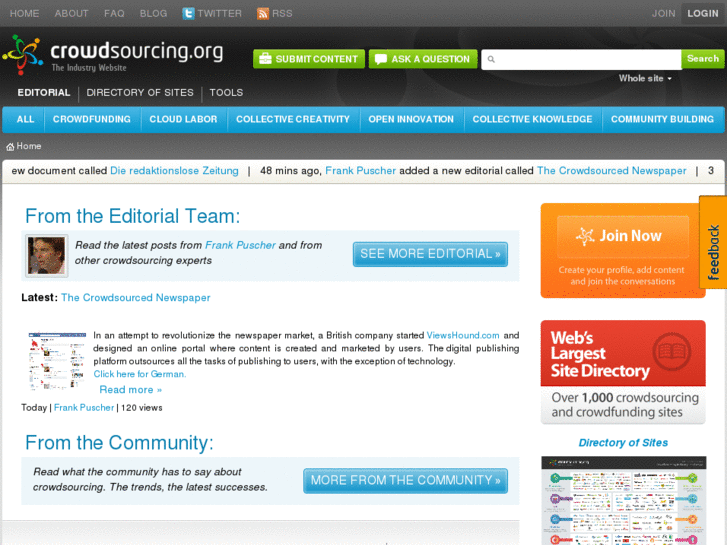Click Frank Puscher author link below article
This screenshot has height=545, width=727.
[84, 408]
